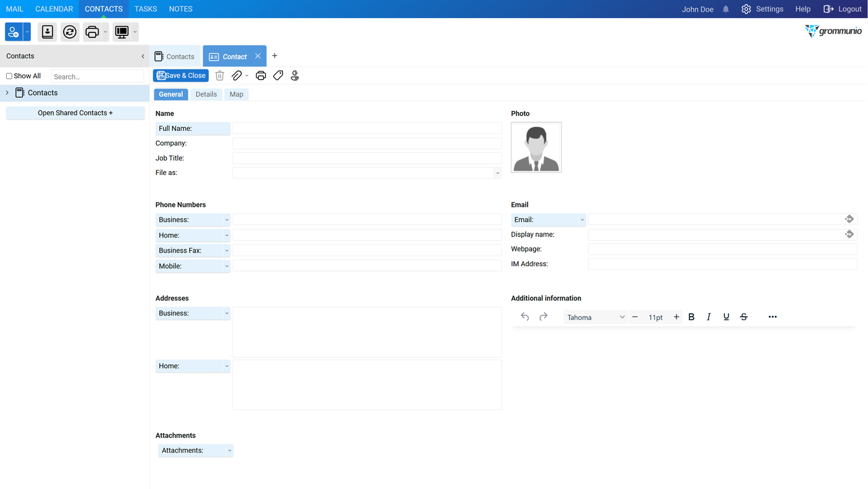Click the IM Address input field
The image size is (868, 489).
(x=722, y=264)
